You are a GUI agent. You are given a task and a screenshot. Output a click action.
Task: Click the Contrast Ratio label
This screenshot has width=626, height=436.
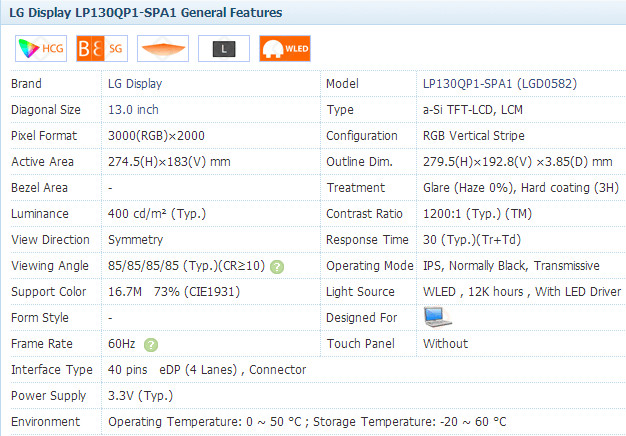click(x=364, y=213)
